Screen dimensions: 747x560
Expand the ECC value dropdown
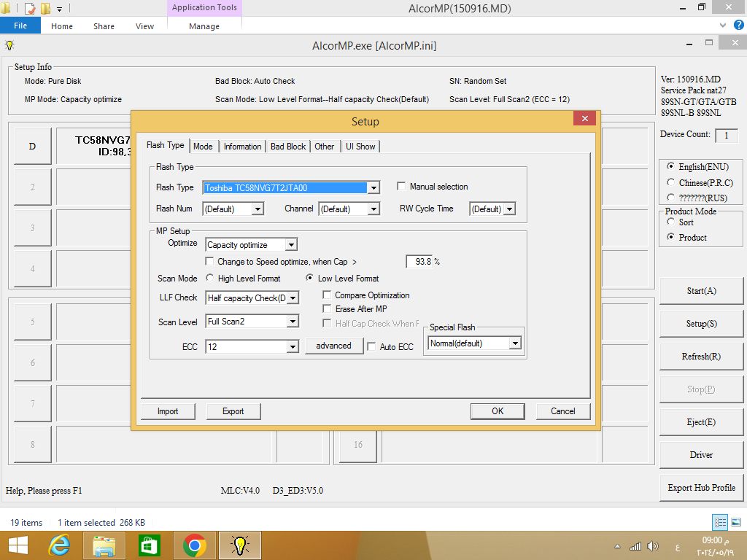pos(293,346)
